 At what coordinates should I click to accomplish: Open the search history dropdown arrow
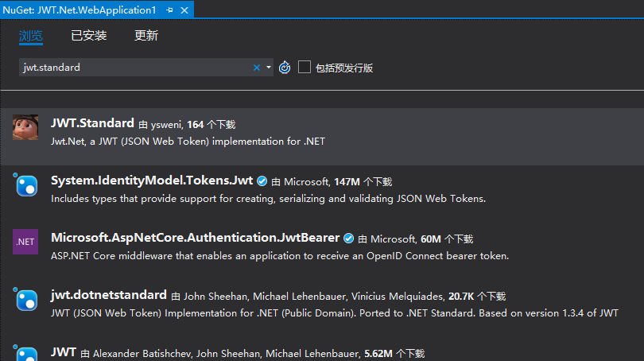coord(269,68)
